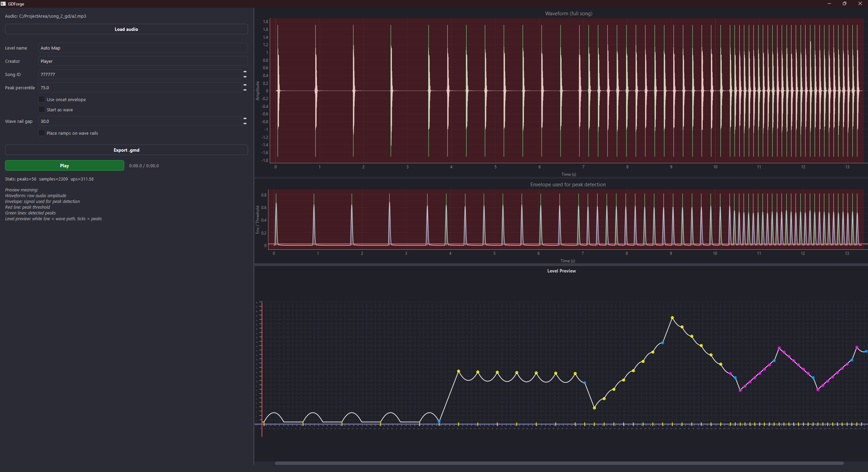Check Place ramps on wave rails
The height and width of the screenshot is (472, 868).
pyautogui.click(x=42, y=133)
